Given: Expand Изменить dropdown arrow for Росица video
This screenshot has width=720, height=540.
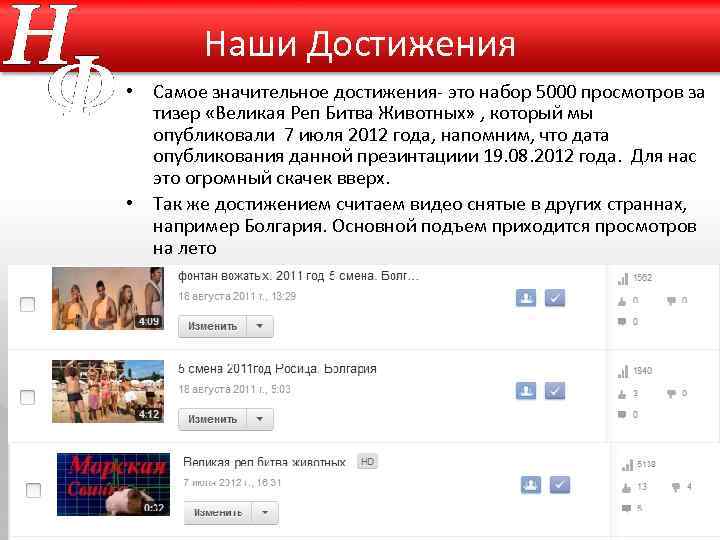Looking at the screenshot, I should 260,419.
